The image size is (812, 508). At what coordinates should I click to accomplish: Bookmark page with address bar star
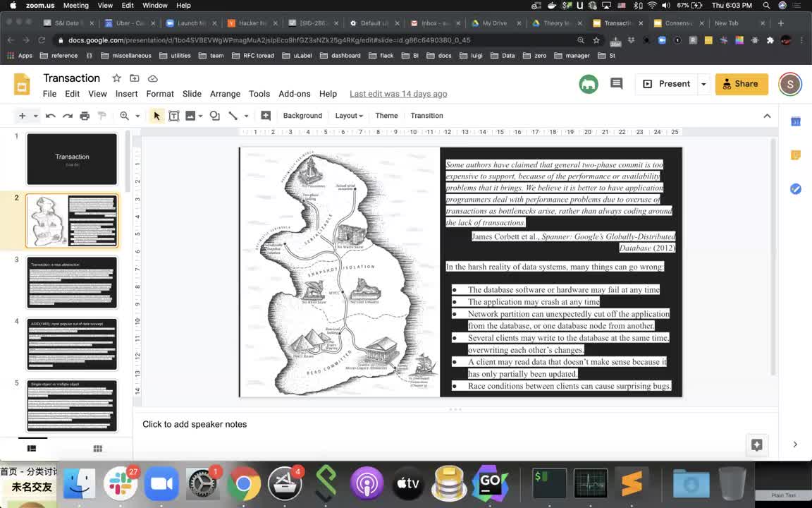[596, 40]
